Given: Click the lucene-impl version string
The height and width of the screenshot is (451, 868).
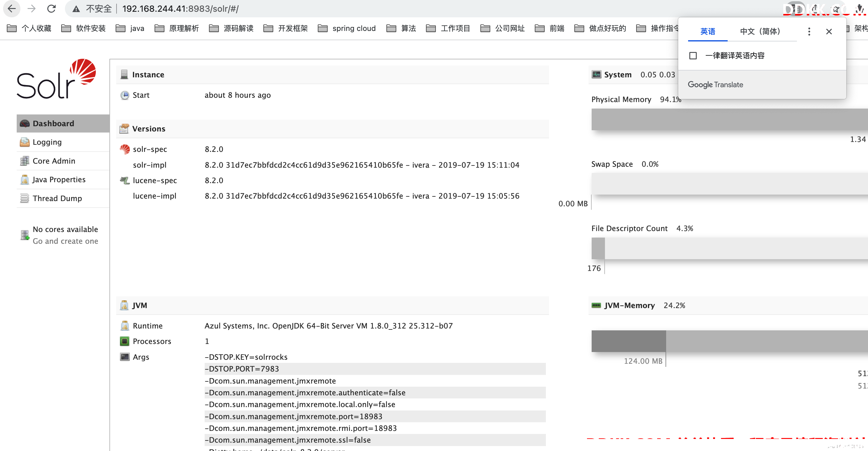Looking at the screenshot, I should click(362, 196).
